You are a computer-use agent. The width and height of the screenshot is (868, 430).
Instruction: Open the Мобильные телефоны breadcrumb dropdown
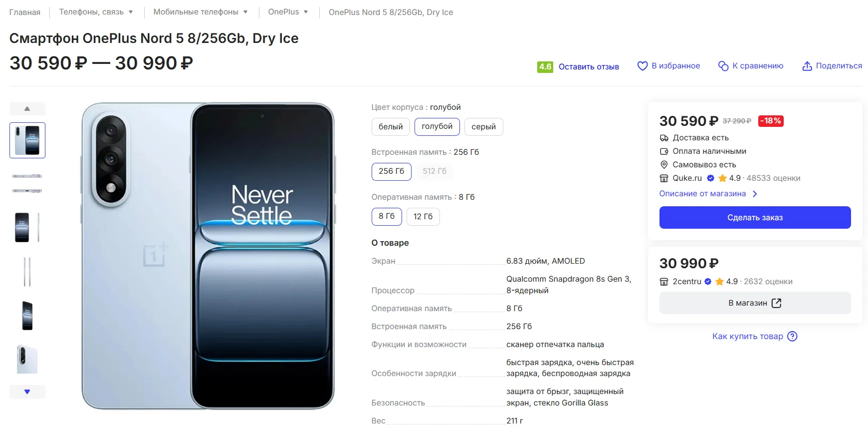pyautogui.click(x=245, y=12)
